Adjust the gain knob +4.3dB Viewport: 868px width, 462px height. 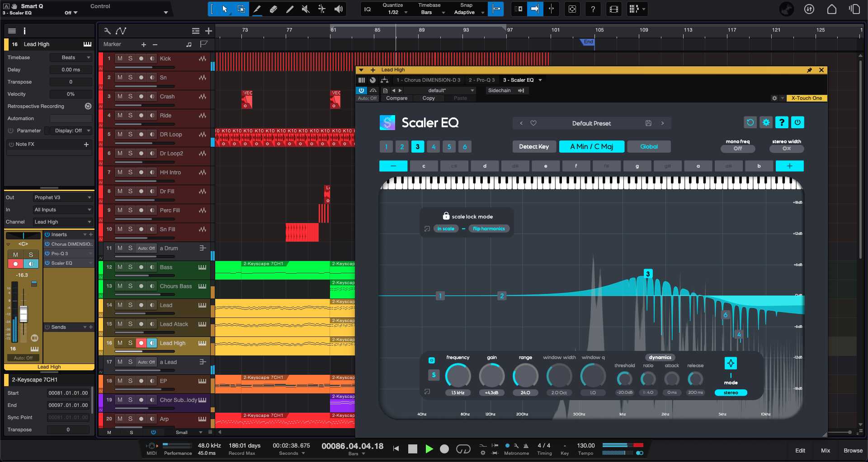(492, 376)
